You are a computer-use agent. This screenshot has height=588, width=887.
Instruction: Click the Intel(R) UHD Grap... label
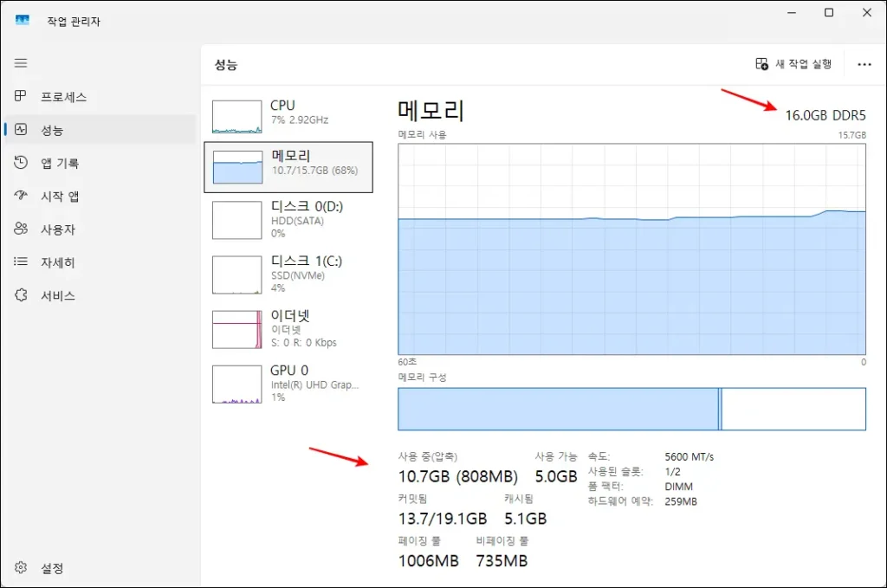click(x=315, y=384)
